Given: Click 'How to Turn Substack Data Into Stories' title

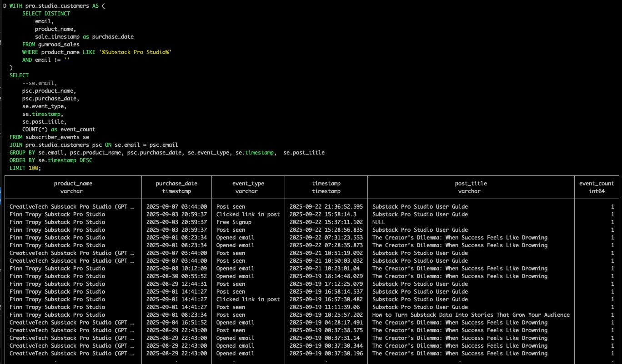Looking at the screenshot, I should tap(471, 315).
